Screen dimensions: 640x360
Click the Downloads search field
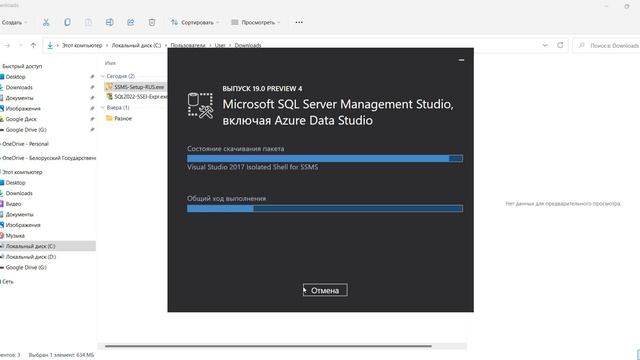[x=607, y=45]
